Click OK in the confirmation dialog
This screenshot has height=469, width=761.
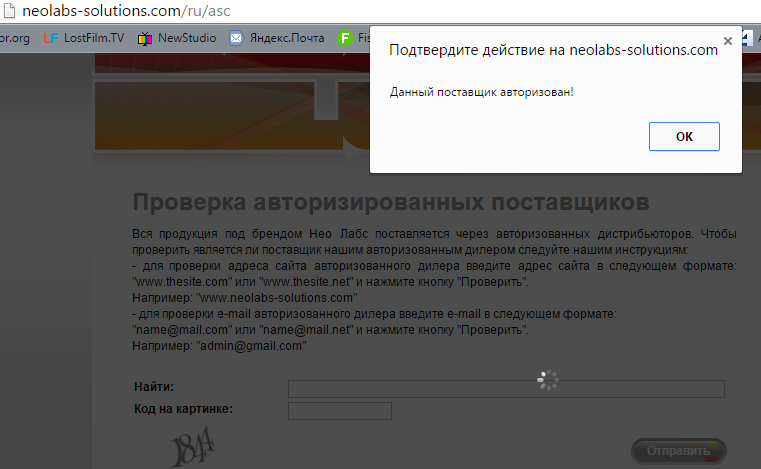684,137
